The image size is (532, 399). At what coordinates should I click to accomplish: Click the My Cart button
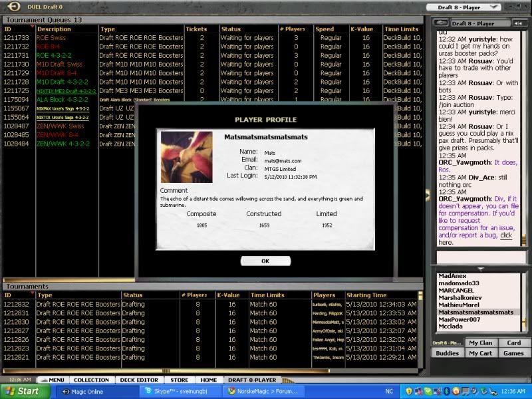pos(480,353)
